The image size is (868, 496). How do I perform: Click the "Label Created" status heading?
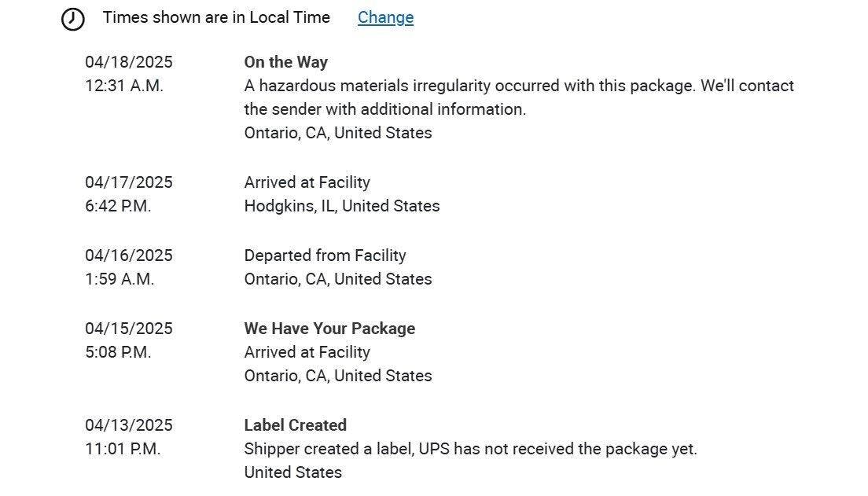[295, 425]
